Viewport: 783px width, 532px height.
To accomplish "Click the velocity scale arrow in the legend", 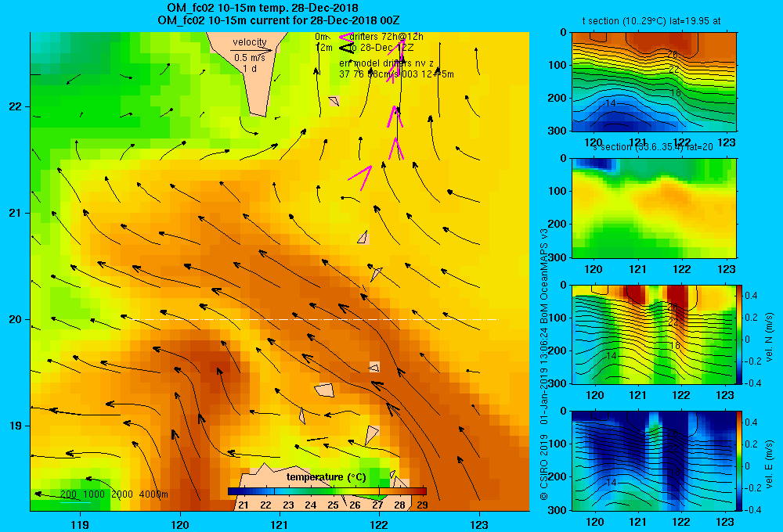I will point(251,50).
